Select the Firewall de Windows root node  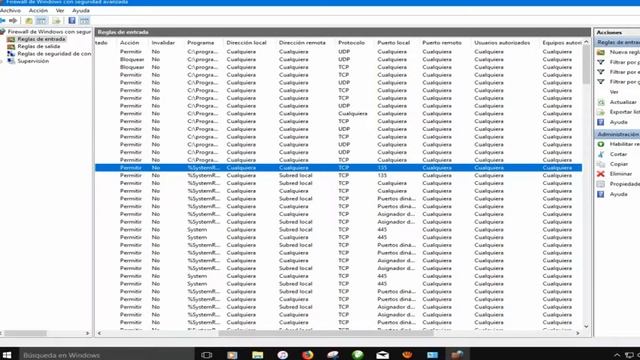point(49,31)
